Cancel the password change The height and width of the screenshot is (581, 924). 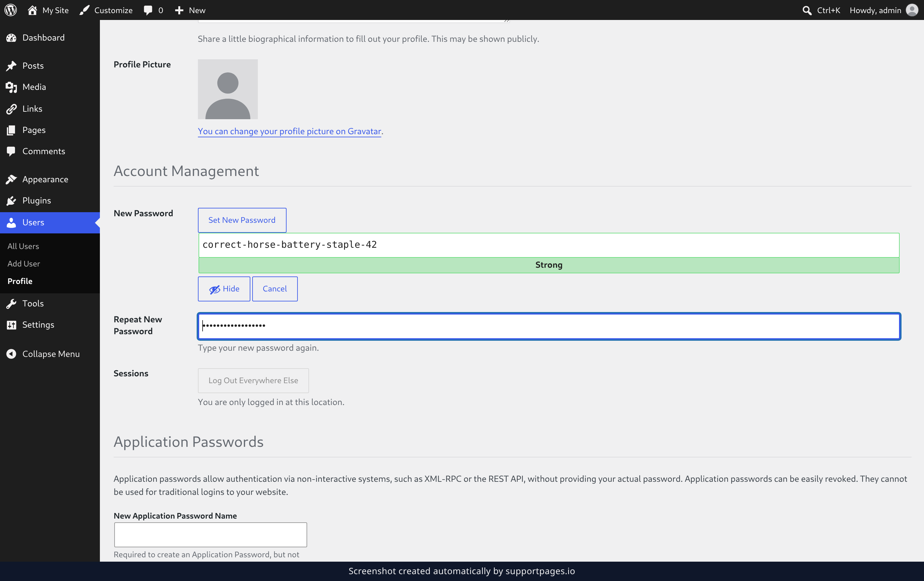click(x=275, y=289)
